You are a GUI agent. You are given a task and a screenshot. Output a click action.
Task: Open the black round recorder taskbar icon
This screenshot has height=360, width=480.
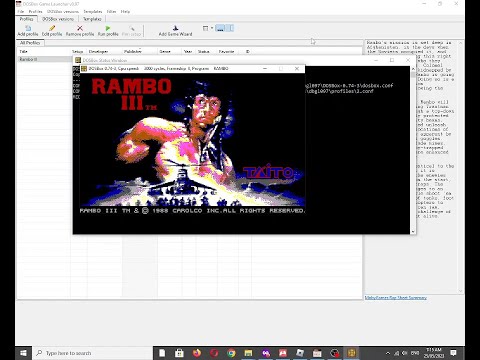335,353
